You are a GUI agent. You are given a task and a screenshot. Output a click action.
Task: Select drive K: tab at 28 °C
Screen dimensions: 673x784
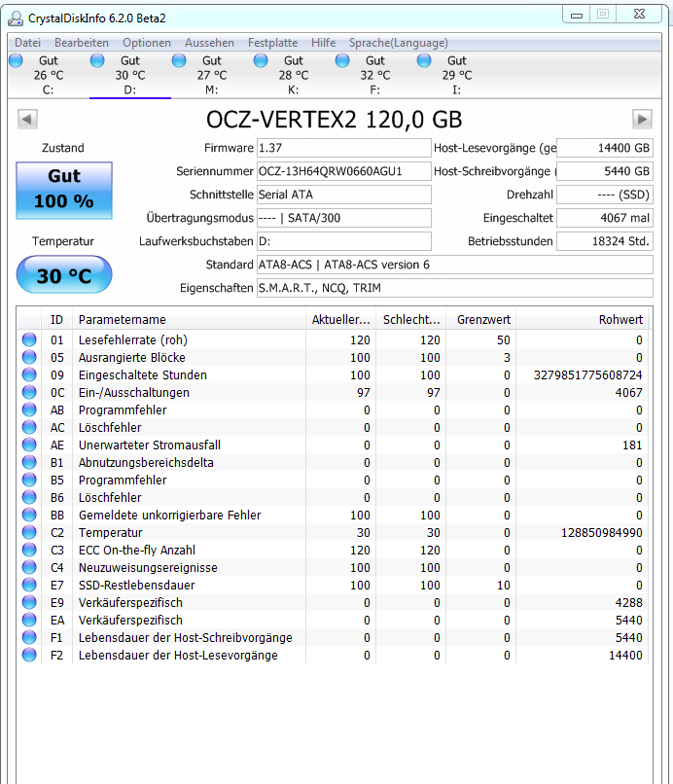[x=294, y=75]
